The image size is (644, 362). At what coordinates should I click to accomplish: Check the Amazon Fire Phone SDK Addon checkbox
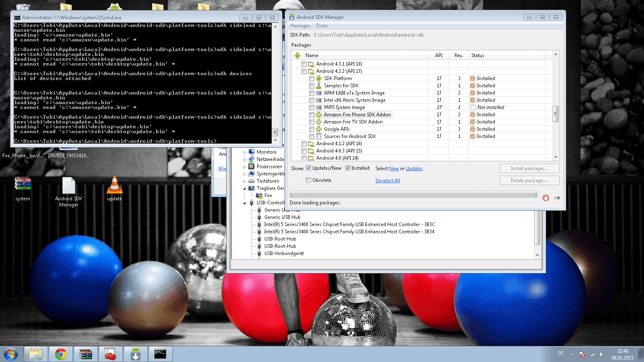[312, 115]
